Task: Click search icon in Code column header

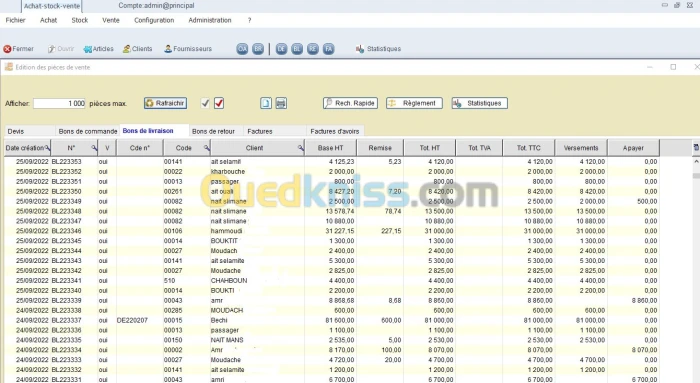Action: [x=207, y=148]
